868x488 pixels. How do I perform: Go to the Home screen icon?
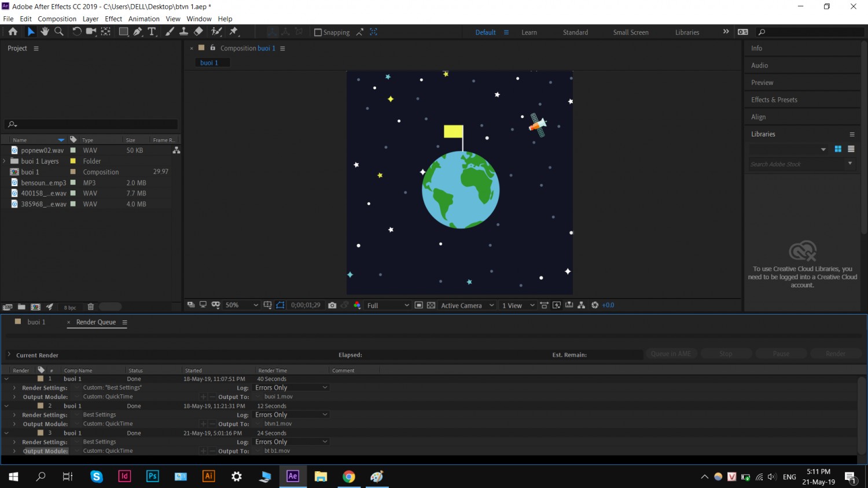point(13,32)
